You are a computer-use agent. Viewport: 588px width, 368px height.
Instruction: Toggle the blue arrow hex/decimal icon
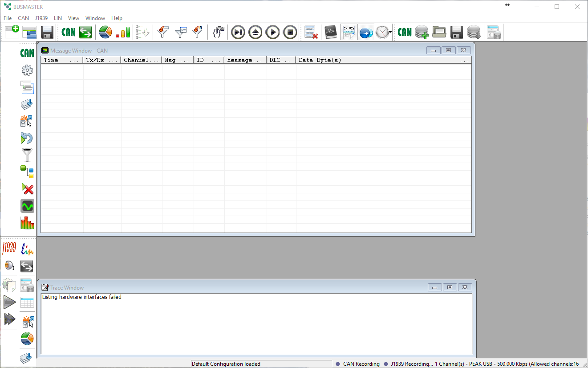(366, 32)
